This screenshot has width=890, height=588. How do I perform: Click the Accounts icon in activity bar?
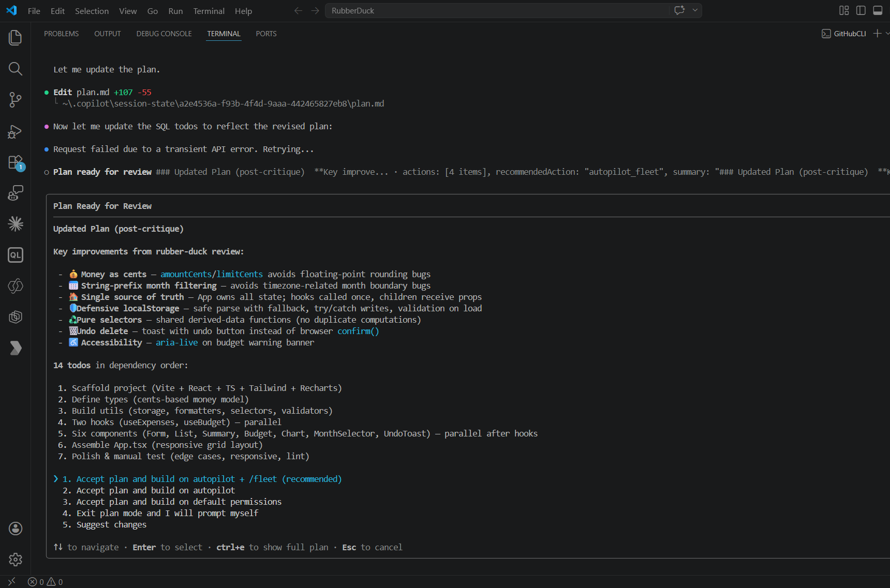tap(16, 528)
